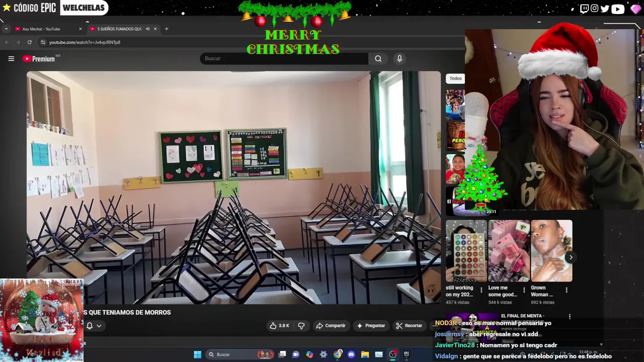This screenshot has height=362, width=644.
Task: Open options for 'Grown Woman...' short
Action: (567, 290)
